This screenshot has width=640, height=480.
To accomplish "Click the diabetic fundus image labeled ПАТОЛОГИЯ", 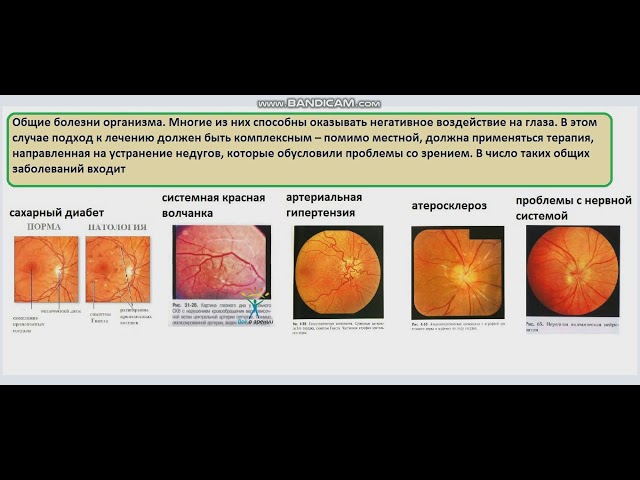I will click(118, 269).
